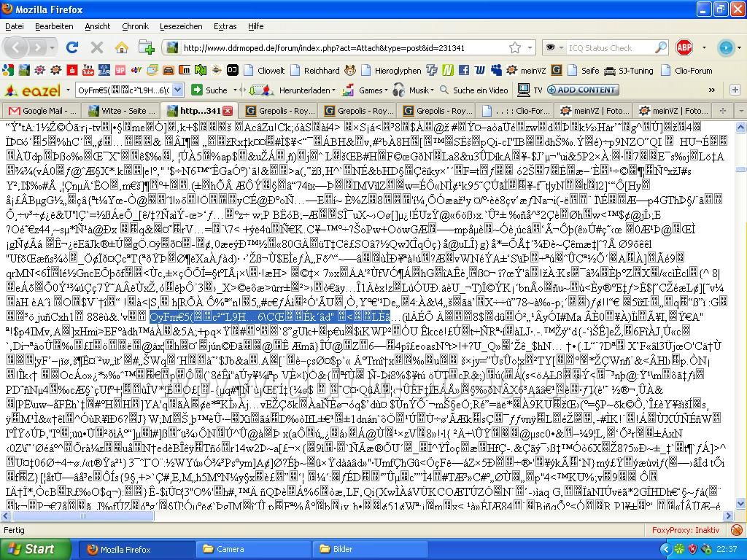The width and height of the screenshot is (747, 560).
Task: Click the Home icon in navigation bar
Action: point(121,47)
